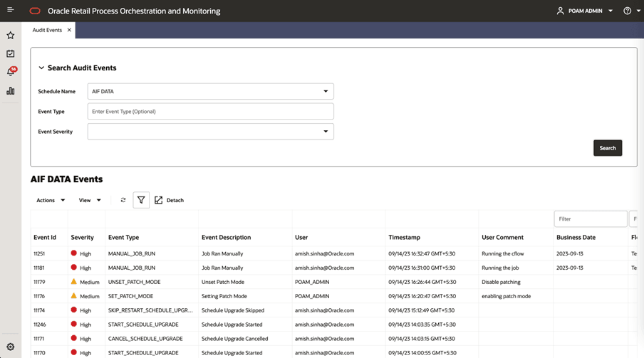Focus the Event Type input field
The height and width of the screenshot is (358, 644).
point(211,111)
